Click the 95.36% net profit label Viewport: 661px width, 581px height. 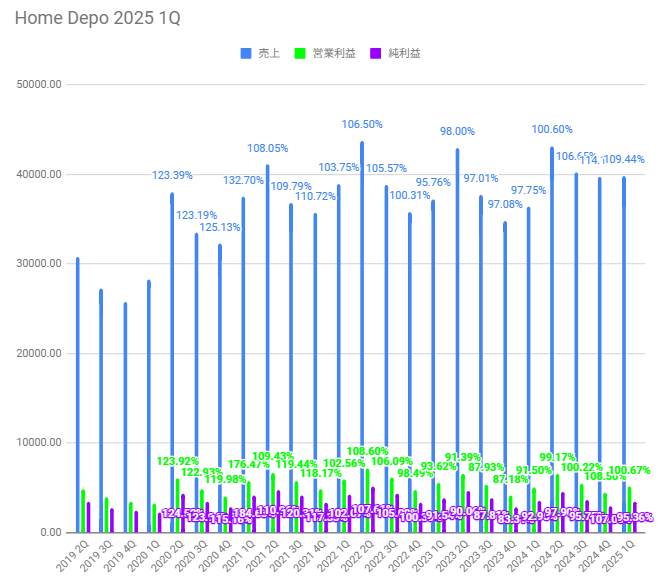click(635, 517)
